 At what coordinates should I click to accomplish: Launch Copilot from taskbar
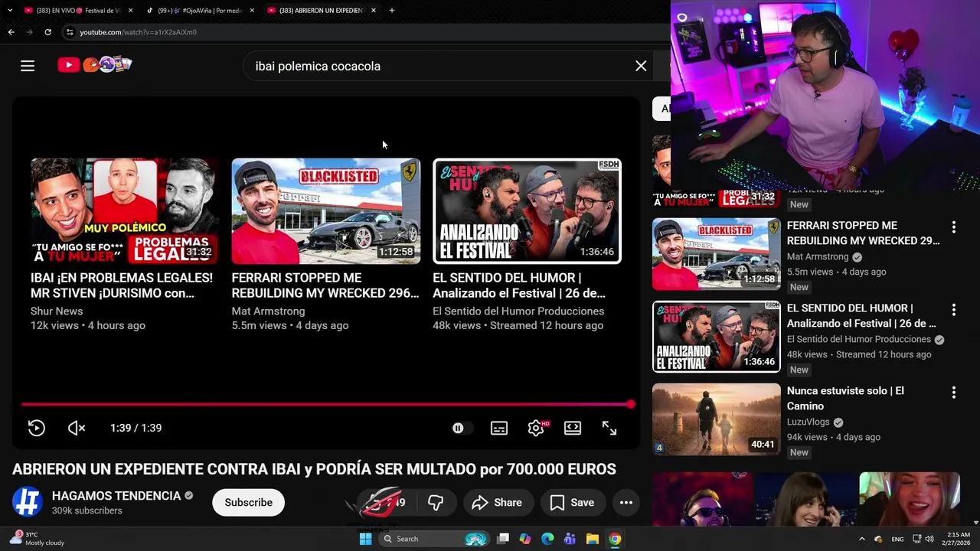pos(525,539)
